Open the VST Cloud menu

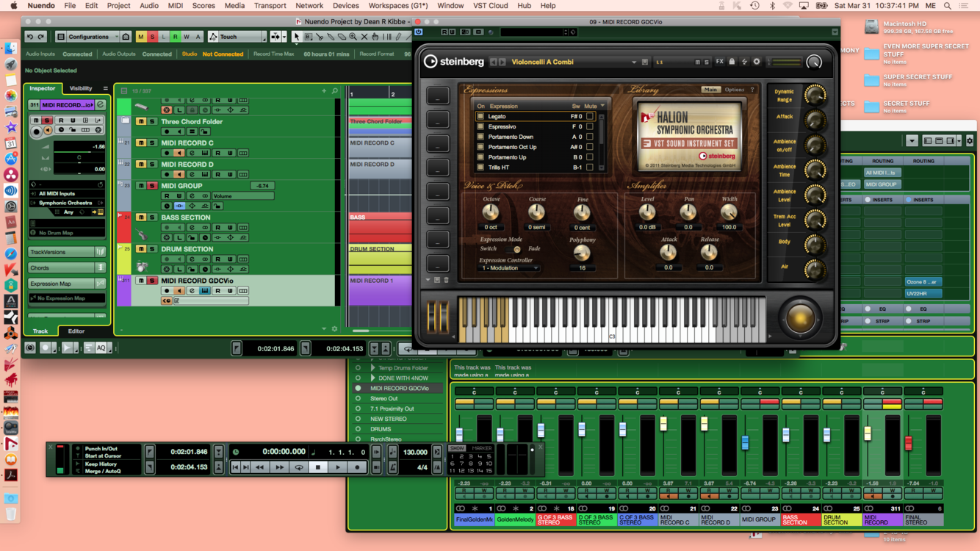pyautogui.click(x=491, y=6)
